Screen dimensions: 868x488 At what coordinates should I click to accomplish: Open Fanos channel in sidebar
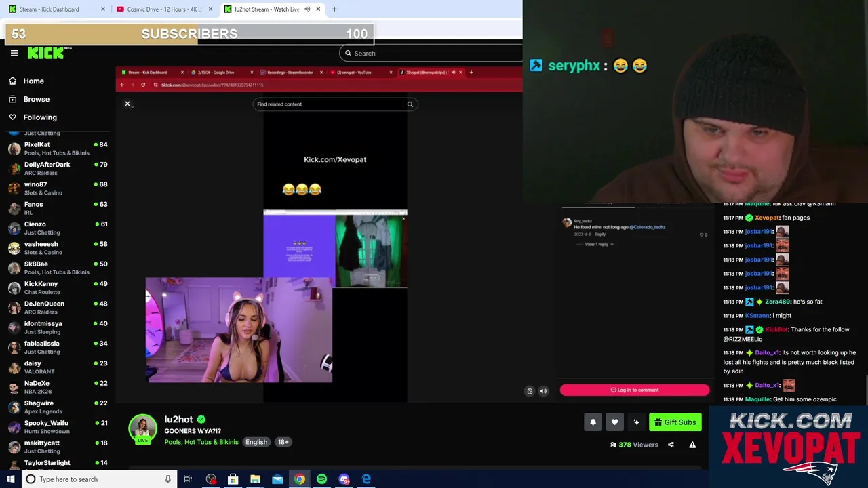coord(58,208)
